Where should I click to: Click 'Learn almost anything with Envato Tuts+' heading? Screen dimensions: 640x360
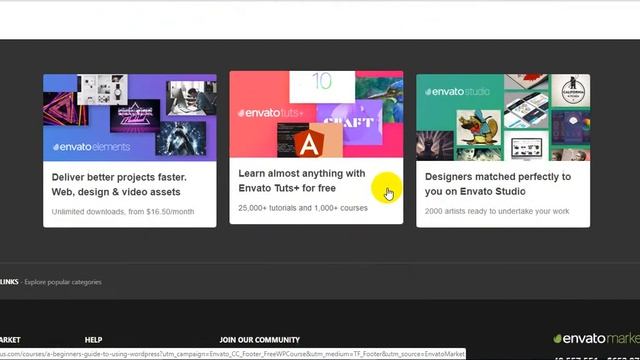point(302,181)
